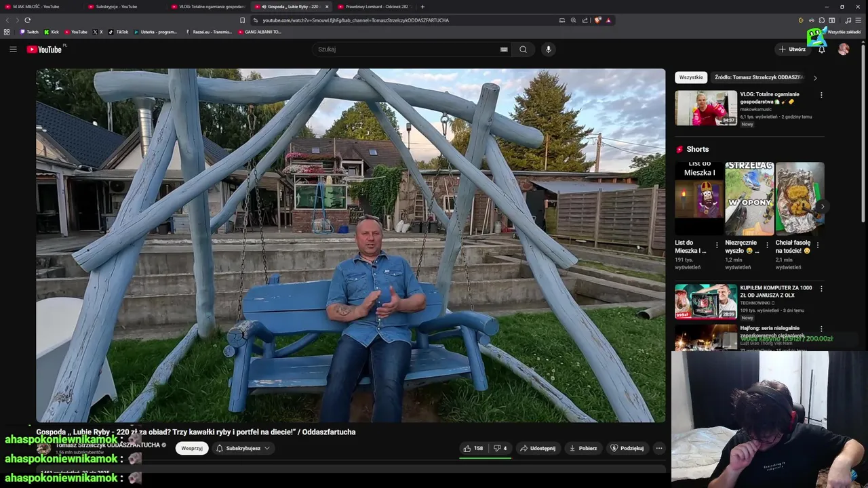868x488 pixels.
Task: Open the Utwórz create menu
Action: (x=792, y=49)
